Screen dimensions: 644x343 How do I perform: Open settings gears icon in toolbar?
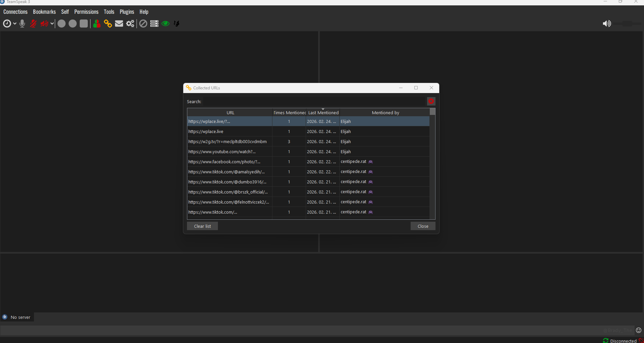tap(130, 24)
